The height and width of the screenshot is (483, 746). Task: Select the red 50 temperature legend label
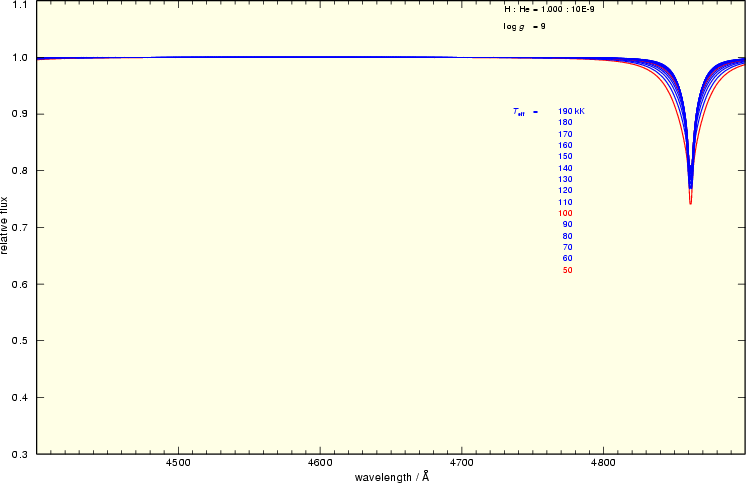point(568,270)
